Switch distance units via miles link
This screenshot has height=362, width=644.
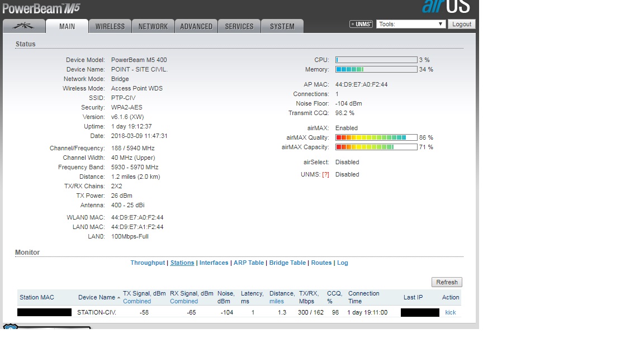point(276,301)
